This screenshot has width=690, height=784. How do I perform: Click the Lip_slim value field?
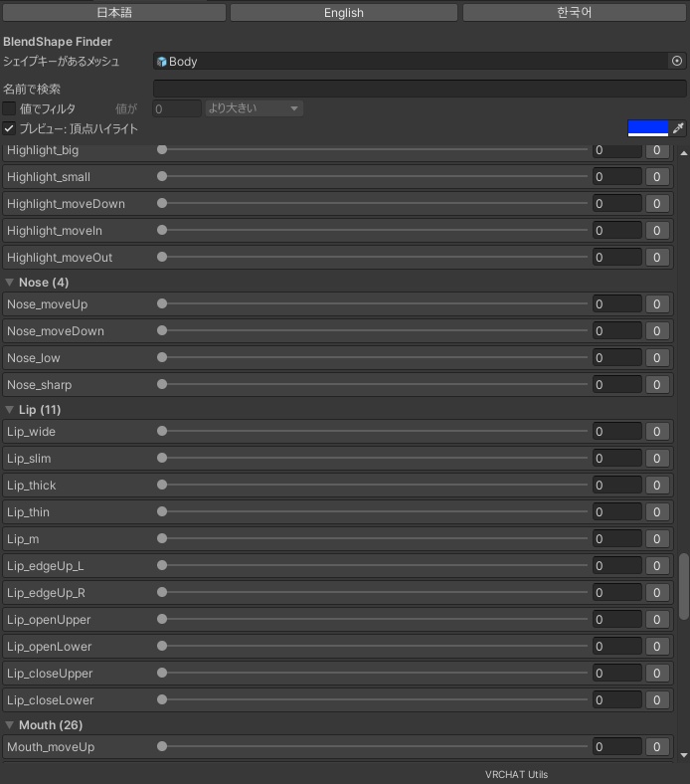click(617, 459)
